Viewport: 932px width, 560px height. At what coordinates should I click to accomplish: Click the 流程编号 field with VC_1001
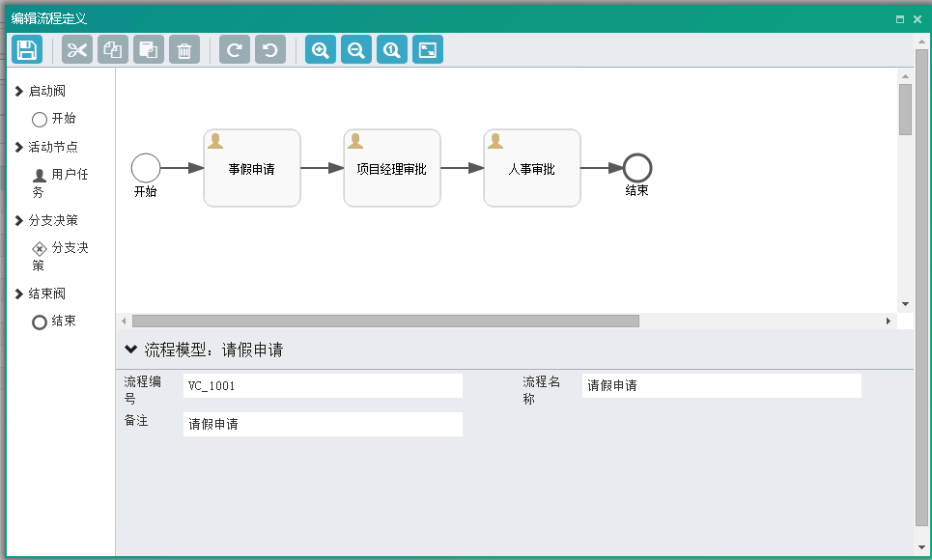(323, 386)
